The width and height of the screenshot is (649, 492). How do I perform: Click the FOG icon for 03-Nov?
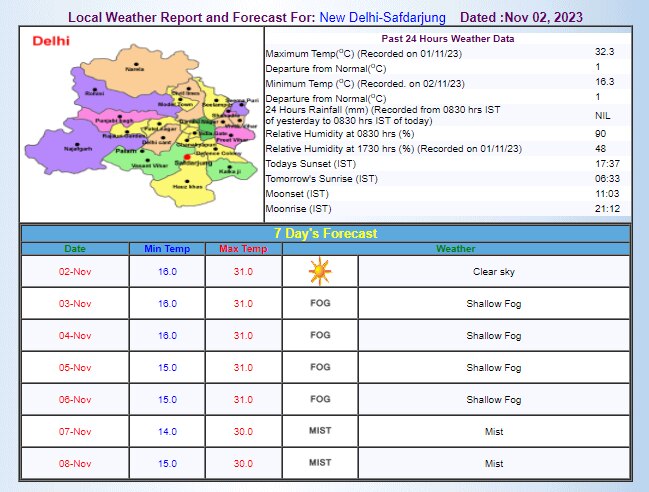coord(319,303)
